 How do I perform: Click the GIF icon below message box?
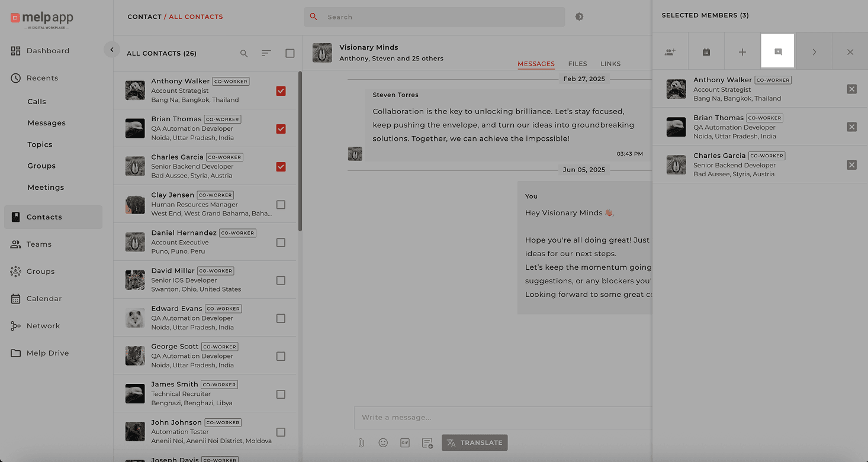coord(405,442)
